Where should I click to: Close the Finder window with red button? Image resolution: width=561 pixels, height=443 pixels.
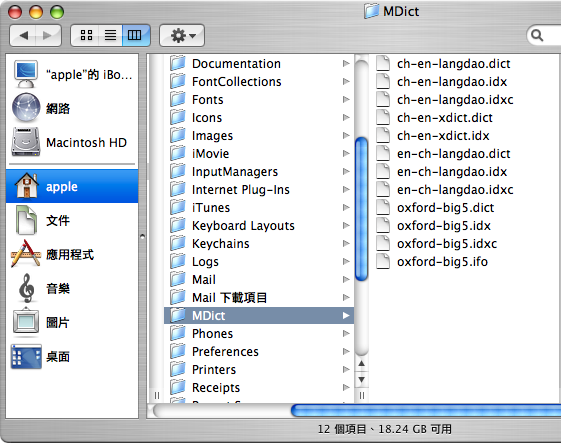point(15,12)
